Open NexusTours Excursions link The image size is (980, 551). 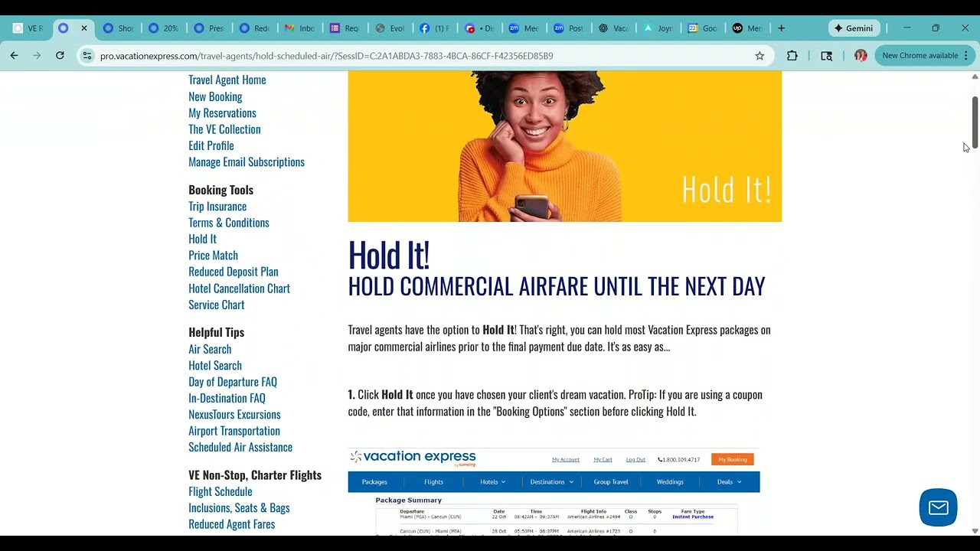click(x=234, y=415)
